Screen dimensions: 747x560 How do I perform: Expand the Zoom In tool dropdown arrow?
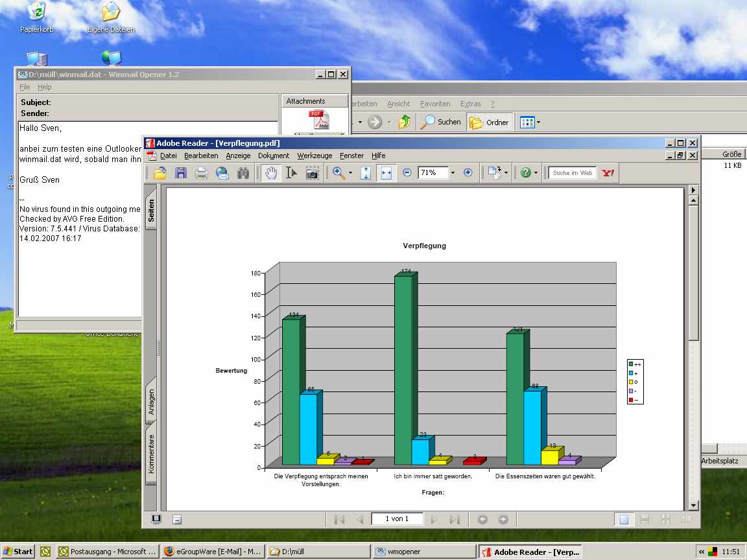tap(350, 173)
